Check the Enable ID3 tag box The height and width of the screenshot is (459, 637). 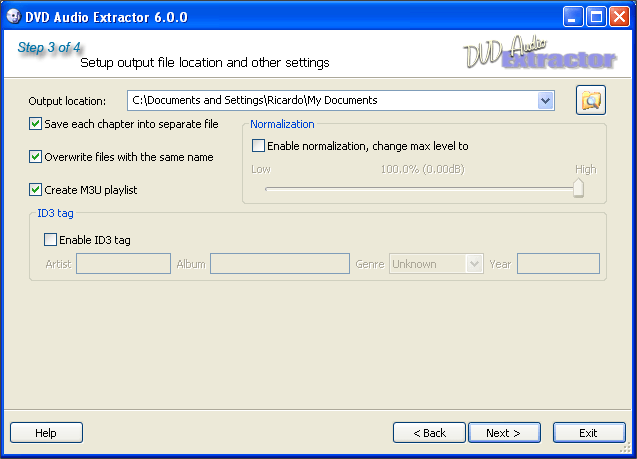[x=50, y=240]
